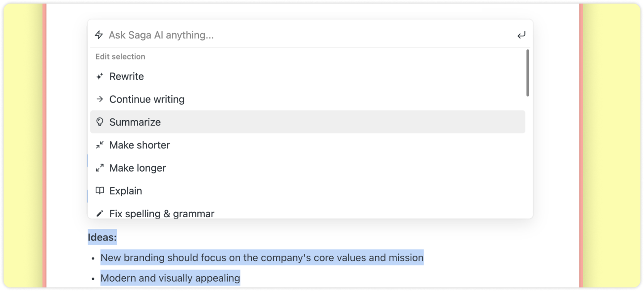The image size is (644, 291).
Task: Choose Fix spelling & grammar
Action: [162, 214]
